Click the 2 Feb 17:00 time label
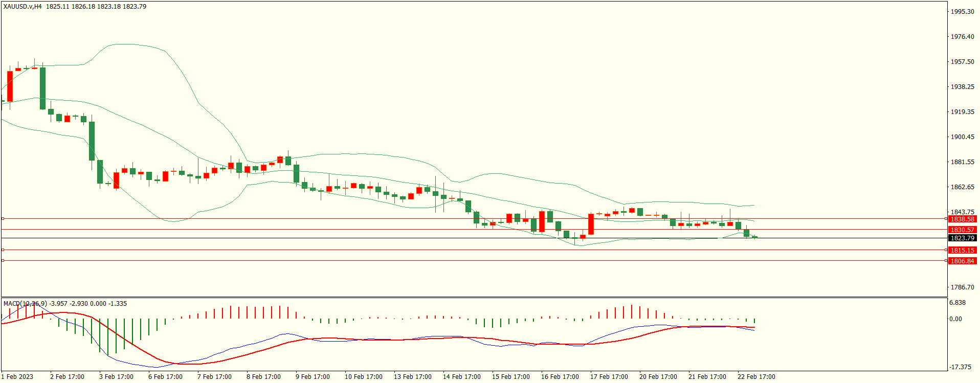The width and height of the screenshot is (980, 383). point(67,377)
